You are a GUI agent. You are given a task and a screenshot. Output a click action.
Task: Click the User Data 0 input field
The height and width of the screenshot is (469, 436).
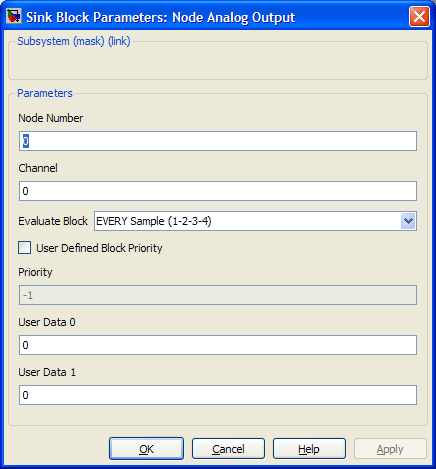tap(218, 345)
